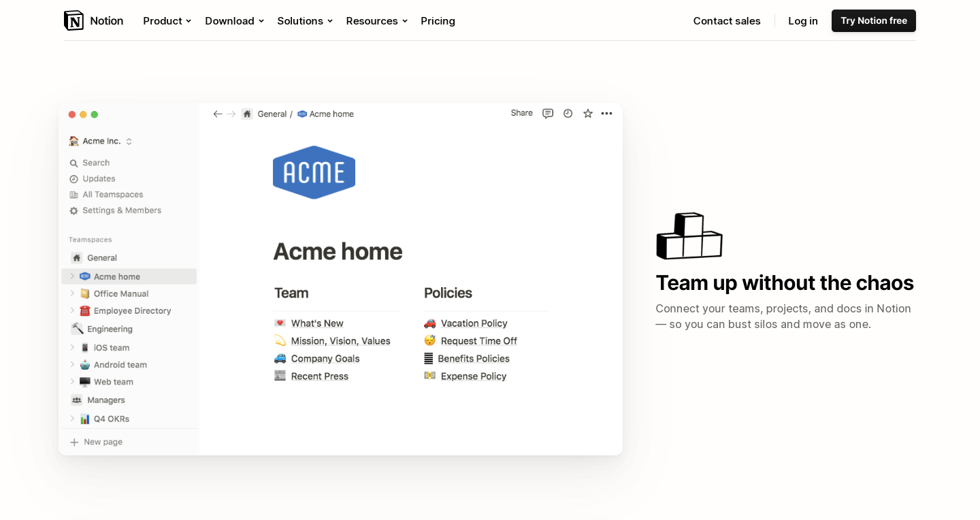980x520 pixels.
Task: Open the page history clock icon
Action: point(568,114)
